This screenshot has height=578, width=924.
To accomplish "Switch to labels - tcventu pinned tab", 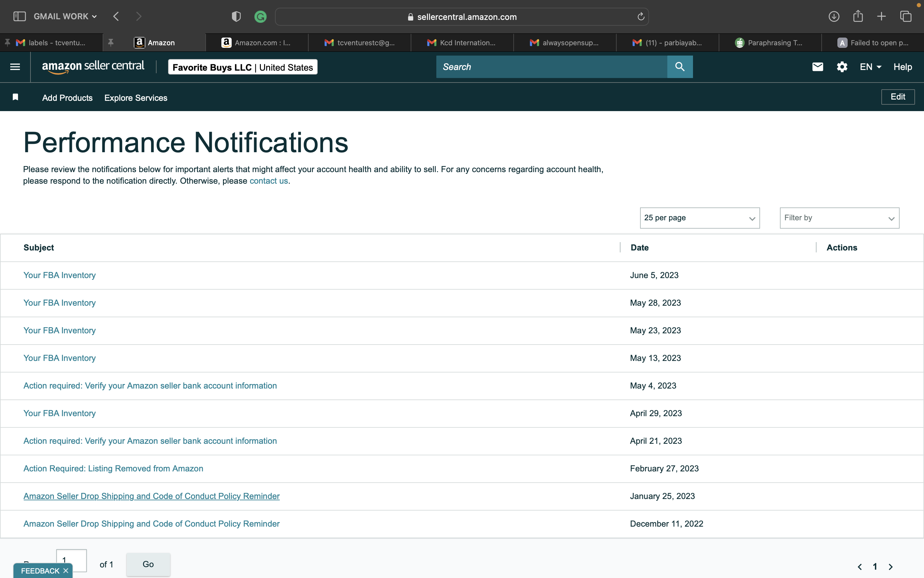I will [51, 43].
